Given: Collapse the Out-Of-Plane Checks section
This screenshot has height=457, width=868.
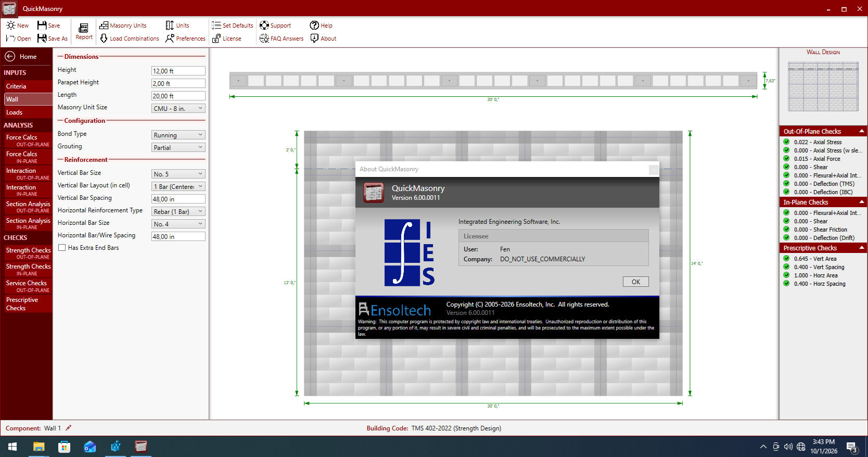Looking at the screenshot, I should (x=862, y=131).
